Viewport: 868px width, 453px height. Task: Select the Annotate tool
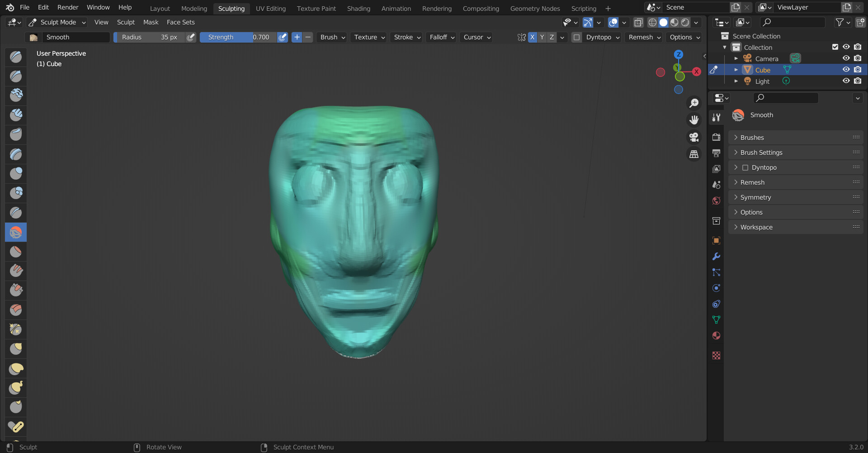click(x=16, y=427)
